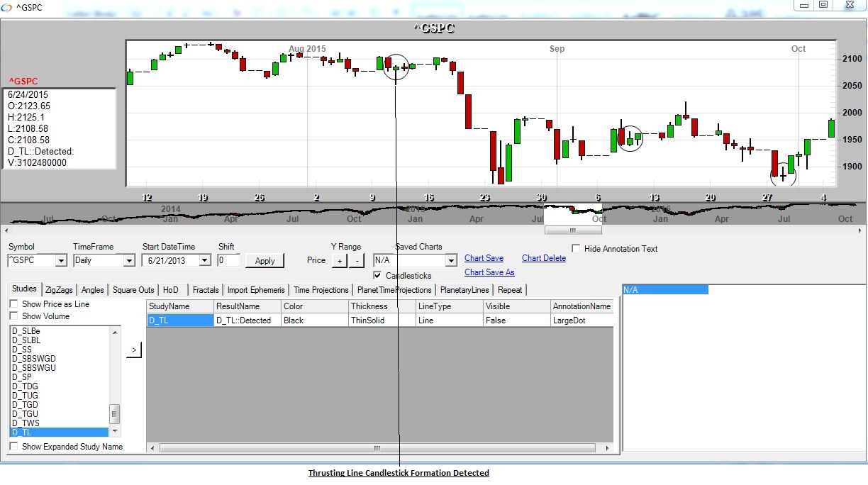
Task: Click the Y Range minus button
Action: point(356,260)
